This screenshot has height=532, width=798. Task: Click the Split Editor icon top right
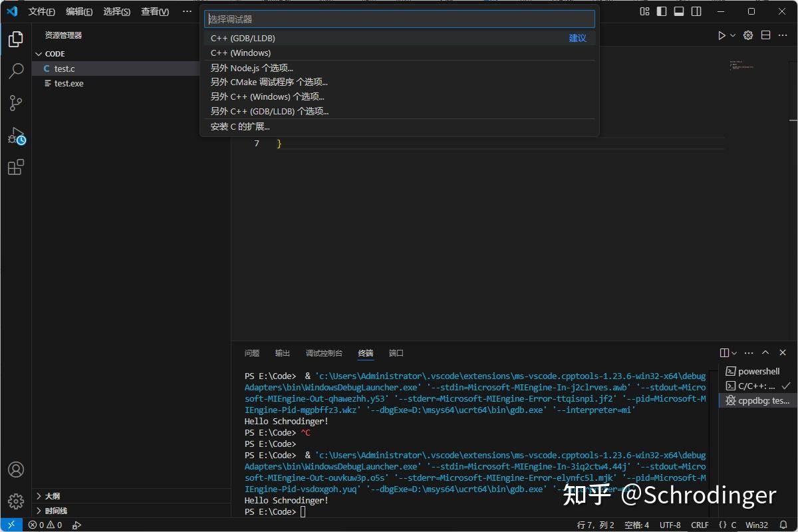coord(765,35)
